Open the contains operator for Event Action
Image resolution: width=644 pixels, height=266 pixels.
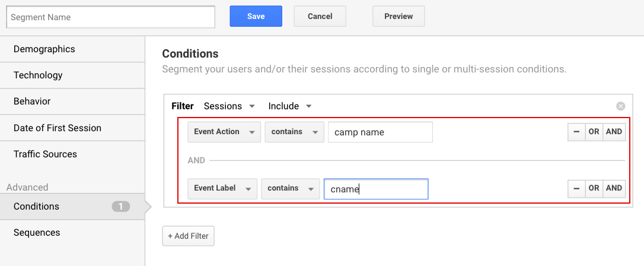point(295,132)
